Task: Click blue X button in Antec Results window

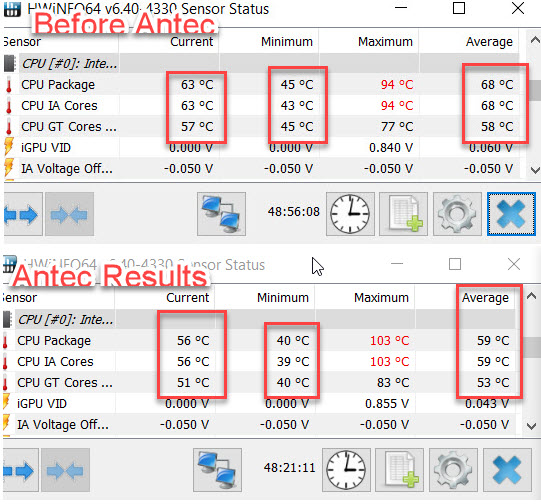Action: (507, 470)
